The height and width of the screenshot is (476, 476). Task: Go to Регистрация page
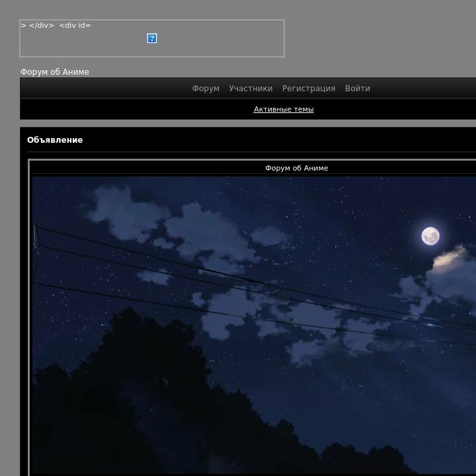pos(309,89)
